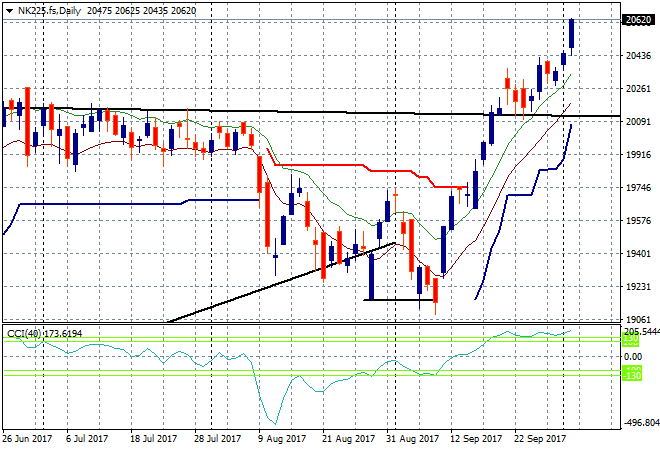660x450 pixels.
Task: Click the 20091 price level label
Action: 639,121
